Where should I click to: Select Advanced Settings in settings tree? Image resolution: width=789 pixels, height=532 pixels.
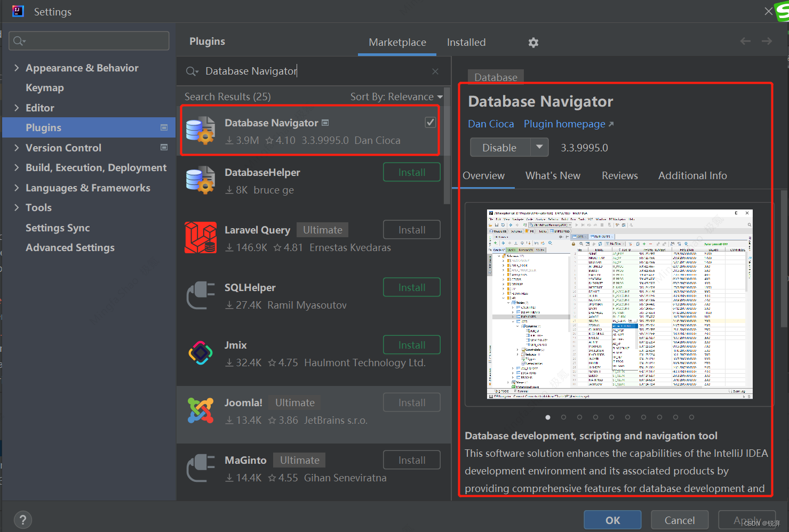[x=70, y=247]
